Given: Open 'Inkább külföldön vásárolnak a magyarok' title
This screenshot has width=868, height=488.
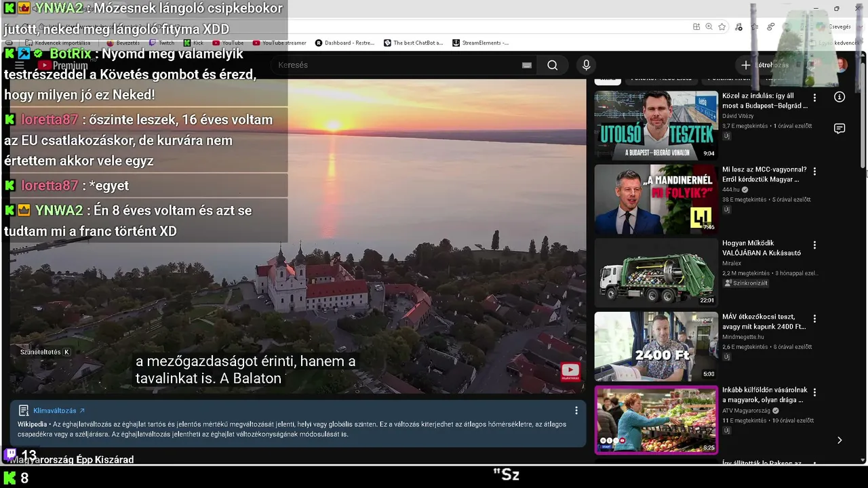Looking at the screenshot, I should click(x=765, y=395).
